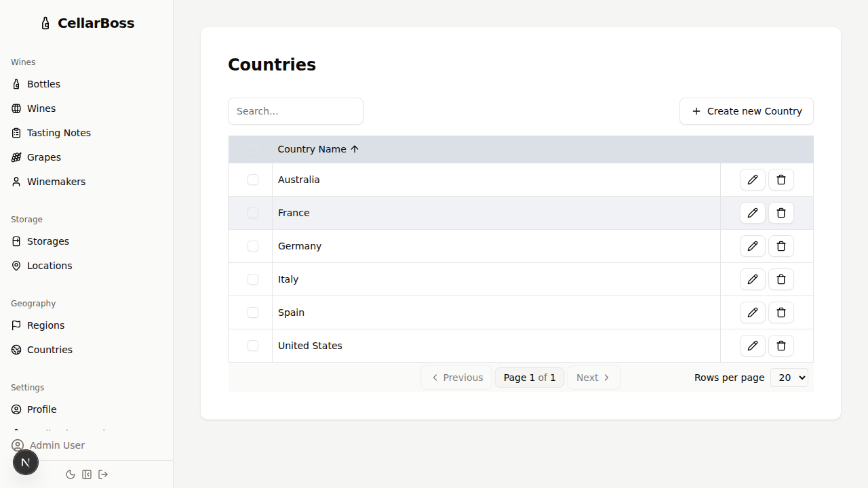
Task: Delete Germany using its trash icon
Action: pos(781,246)
